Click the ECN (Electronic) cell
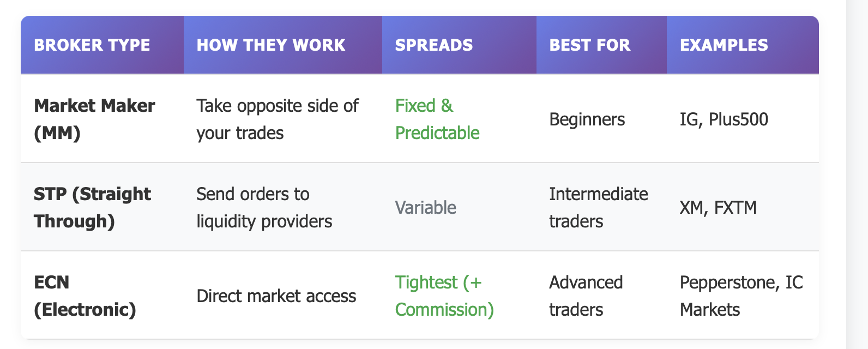868x349 pixels. click(x=85, y=296)
